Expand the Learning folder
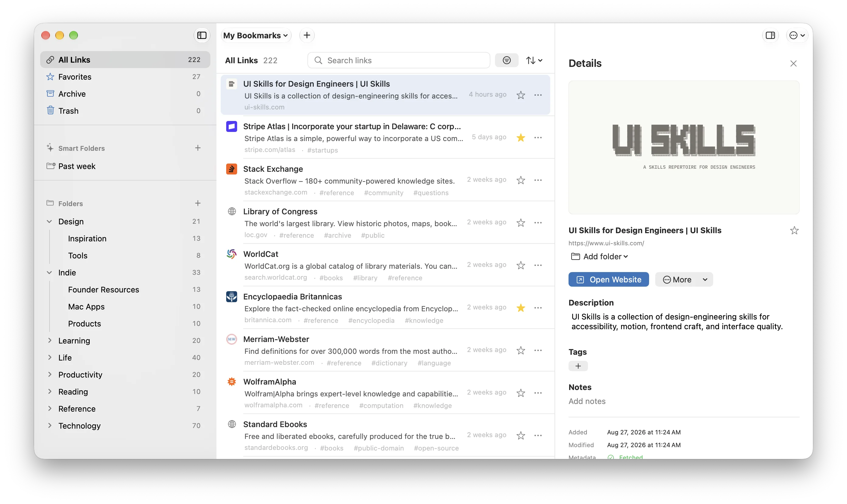The width and height of the screenshot is (847, 504). coord(50,341)
